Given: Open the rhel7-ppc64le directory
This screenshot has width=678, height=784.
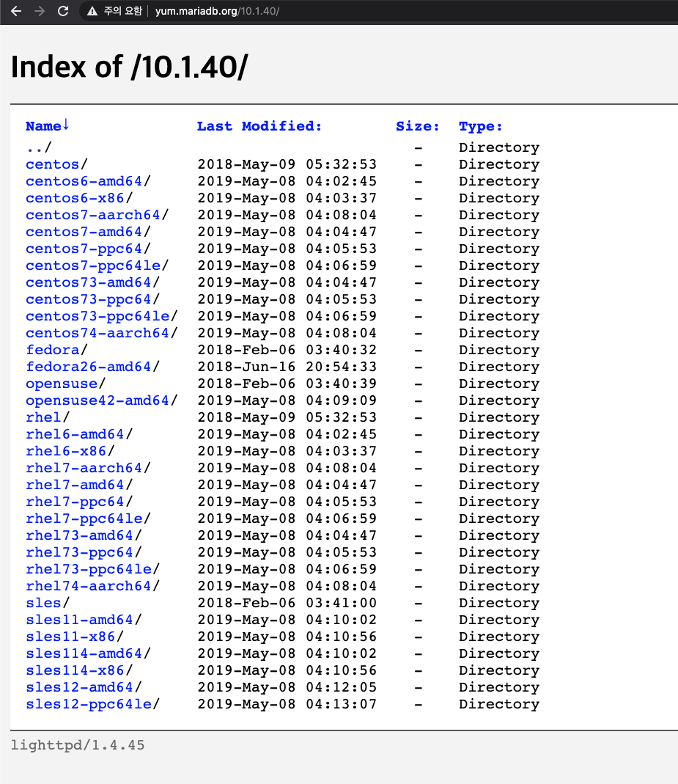Looking at the screenshot, I should [x=84, y=519].
